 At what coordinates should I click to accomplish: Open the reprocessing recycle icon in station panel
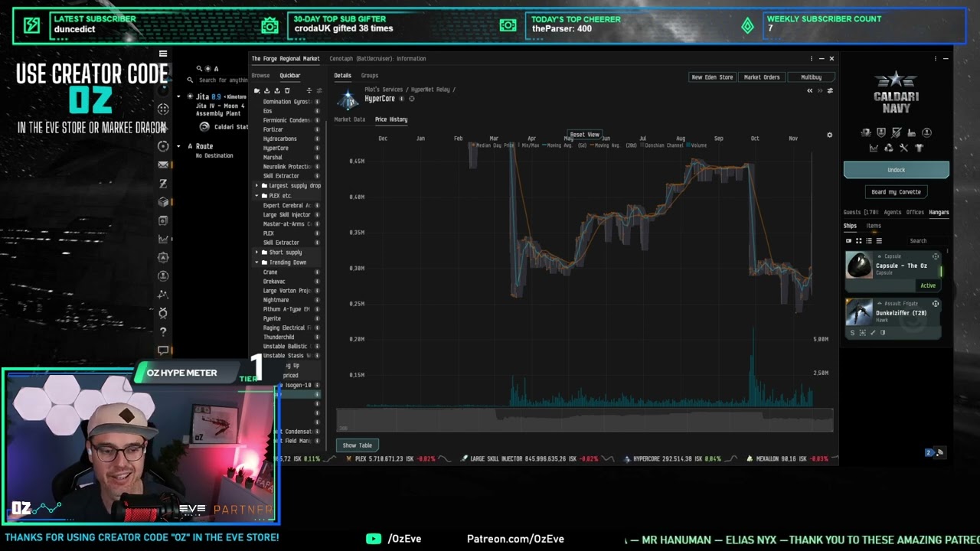click(888, 148)
